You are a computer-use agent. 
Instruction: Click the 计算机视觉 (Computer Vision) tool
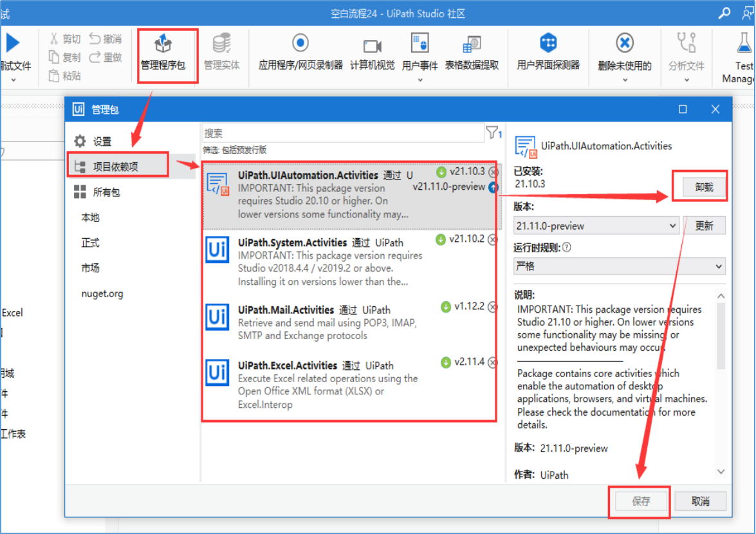pos(372,53)
